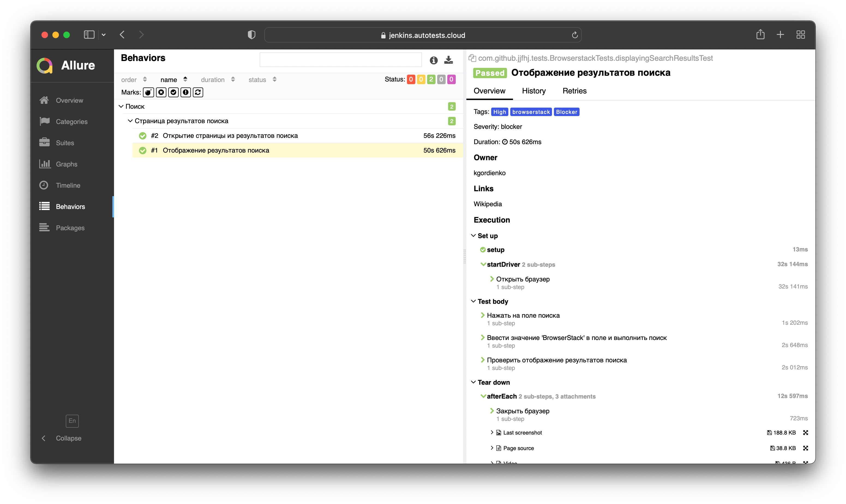The image size is (846, 504).
Task: Open the Wikipedia link
Action: coord(487,204)
